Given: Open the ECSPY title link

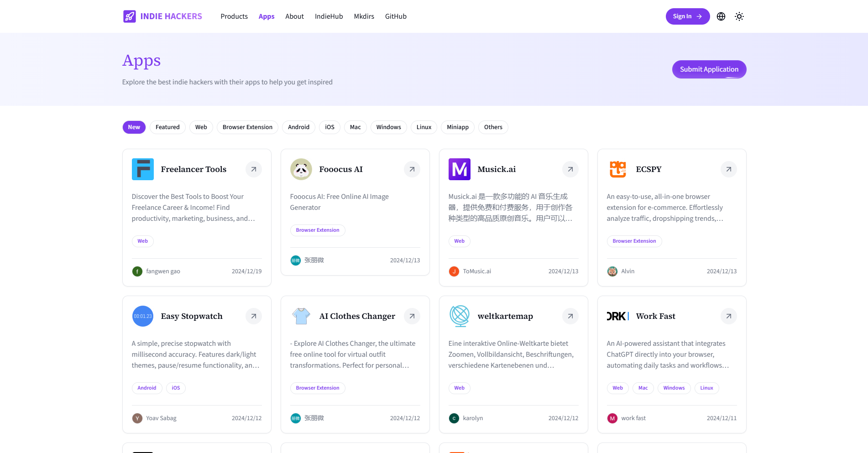Looking at the screenshot, I should (648, 169).
